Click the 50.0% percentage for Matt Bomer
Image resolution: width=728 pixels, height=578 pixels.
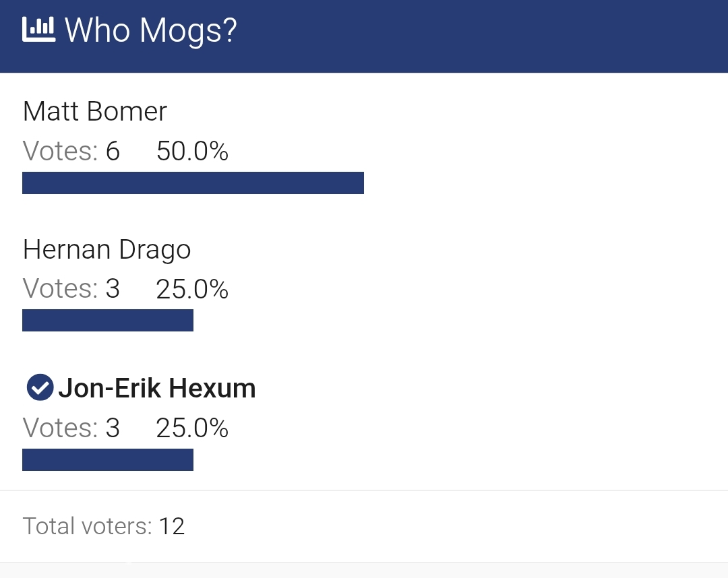point(192,151)
